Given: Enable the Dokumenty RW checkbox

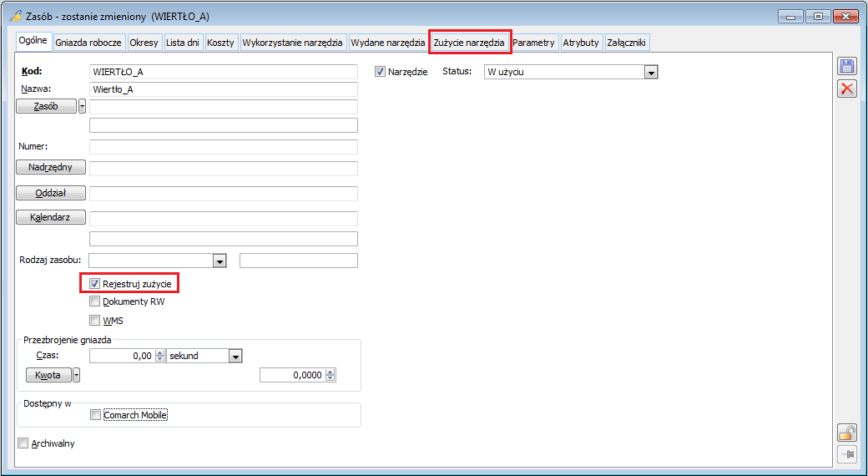Looking at the screenshot, I should [94, 302].
